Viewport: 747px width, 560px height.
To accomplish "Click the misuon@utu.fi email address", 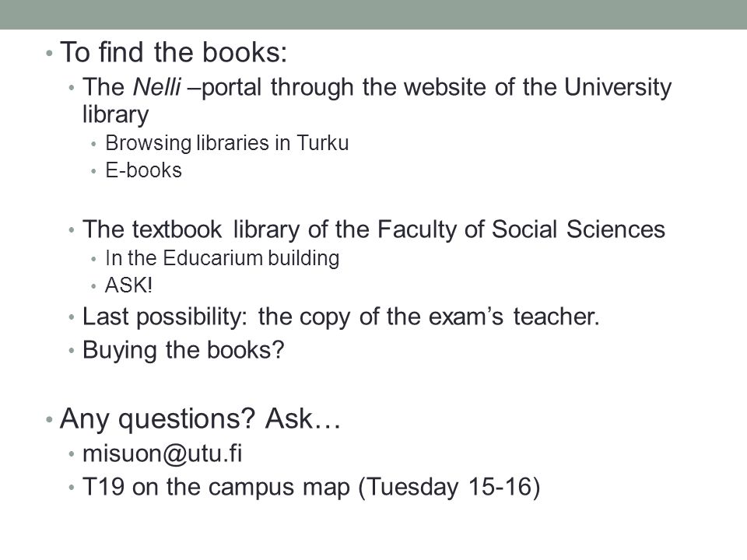I will [x=162, y=453].
